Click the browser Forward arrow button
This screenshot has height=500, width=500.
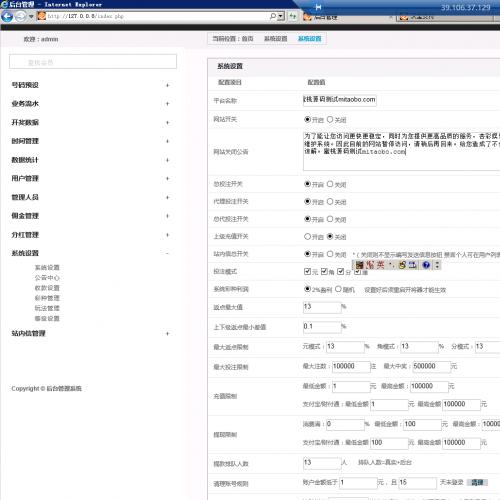click(21, 16)
